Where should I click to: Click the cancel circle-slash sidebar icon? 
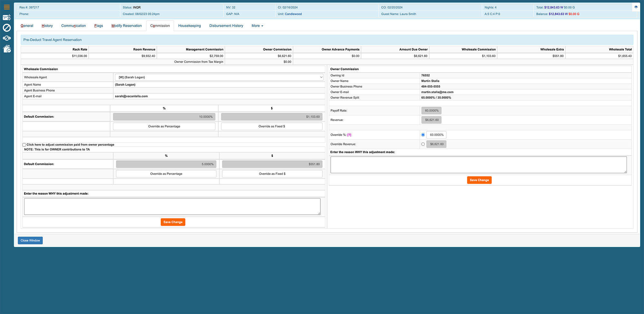(7, 28)
